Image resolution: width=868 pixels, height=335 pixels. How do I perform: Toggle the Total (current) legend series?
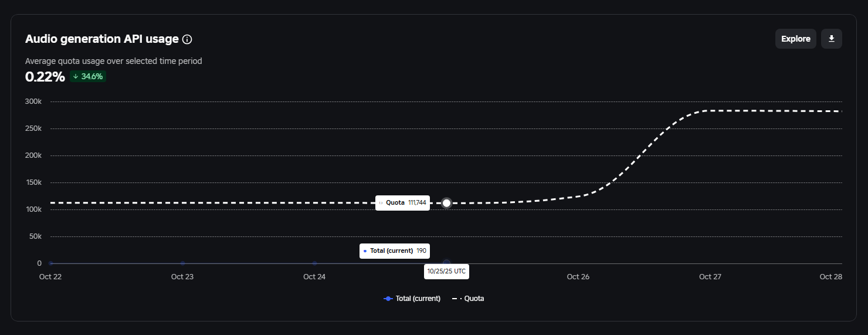[x=412, y=299]
